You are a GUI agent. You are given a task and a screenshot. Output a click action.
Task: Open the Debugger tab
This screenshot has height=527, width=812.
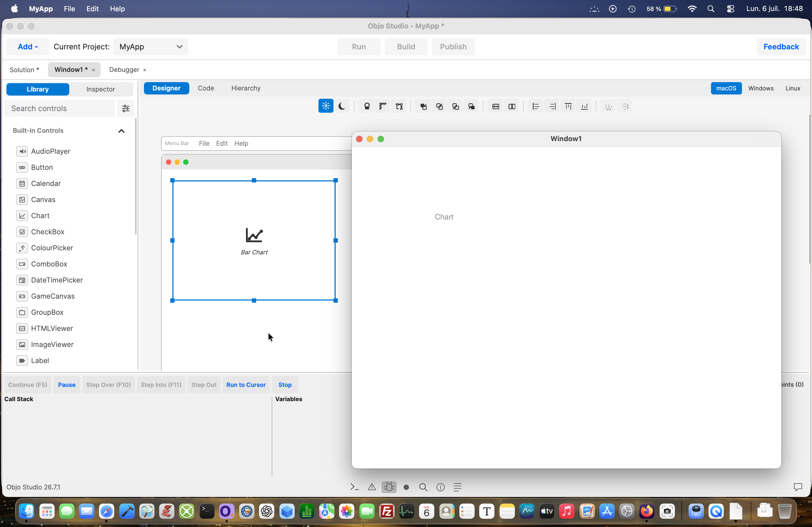(x=124, y=69)
